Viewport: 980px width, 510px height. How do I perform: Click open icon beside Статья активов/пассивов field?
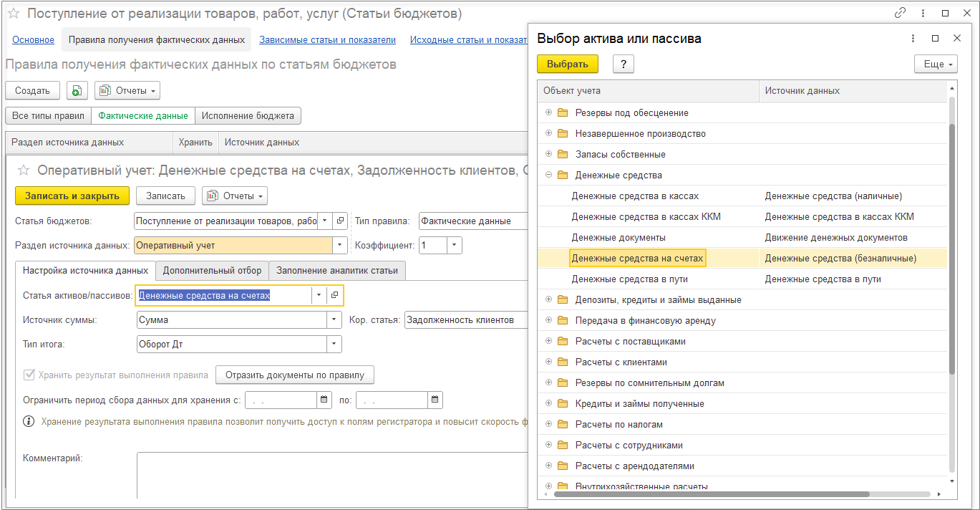coord(334,295)
